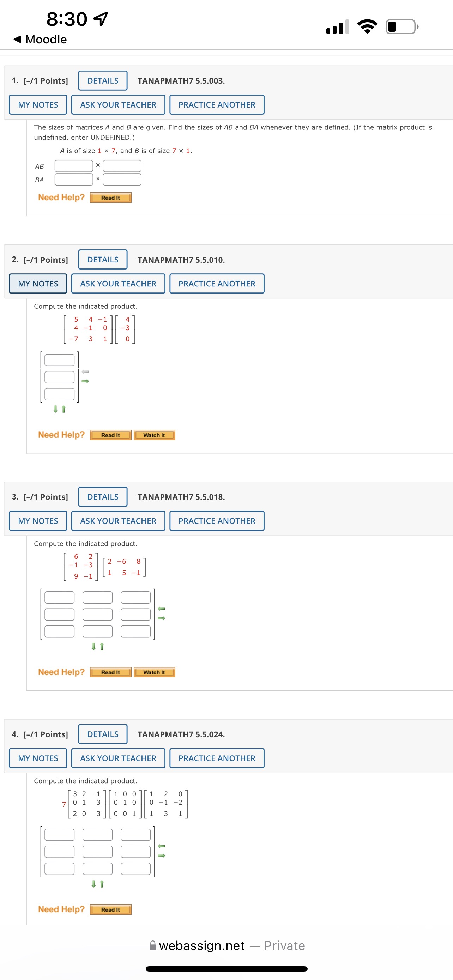The width and height of the screenshot is (453, 980).
Task: Click row 1 column 2 box, question 3
Action: (97, 597)
